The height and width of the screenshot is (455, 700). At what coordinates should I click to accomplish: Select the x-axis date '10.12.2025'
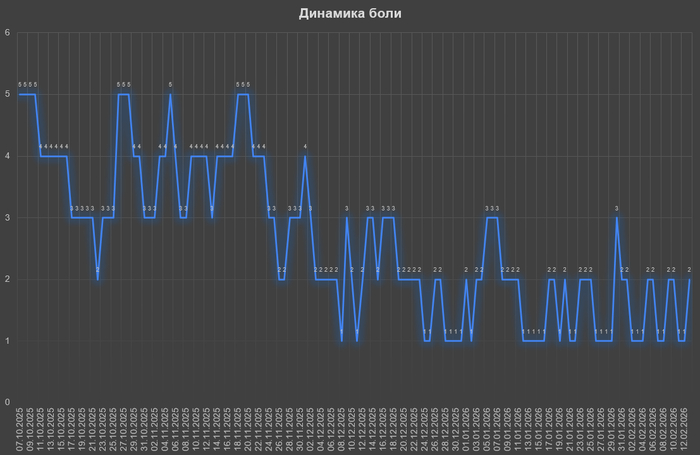pyautogui.click(x=352, y=430)
